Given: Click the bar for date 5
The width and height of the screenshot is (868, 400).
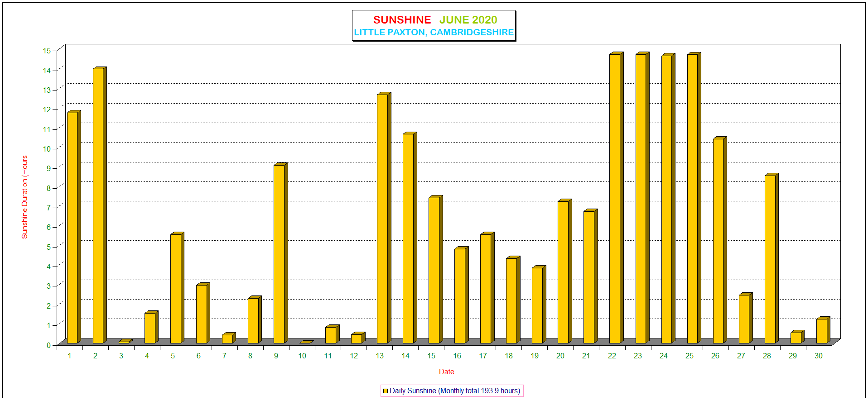Looking at the screenshot, I should (x=177, y=288).
